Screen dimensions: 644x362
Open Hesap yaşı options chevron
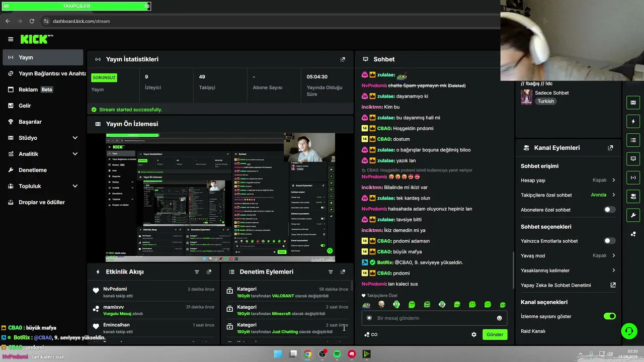614,180
